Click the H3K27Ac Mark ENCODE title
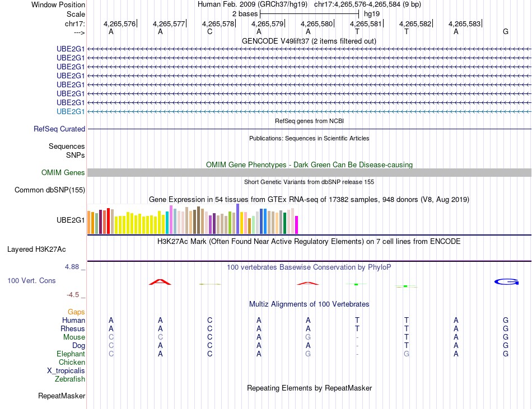The image size is (532, 409). coord(309,242)
